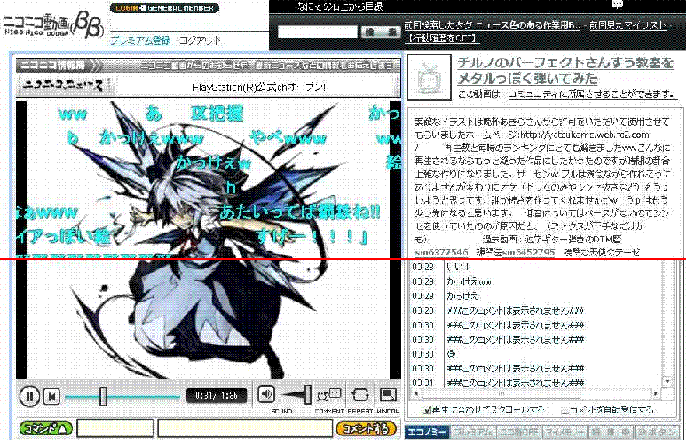Click the video picture in the player
686x440 pixels.
[208, 240]
